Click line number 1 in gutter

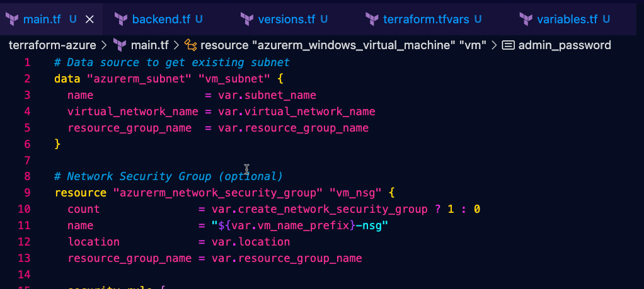click(x=27, y=62)
